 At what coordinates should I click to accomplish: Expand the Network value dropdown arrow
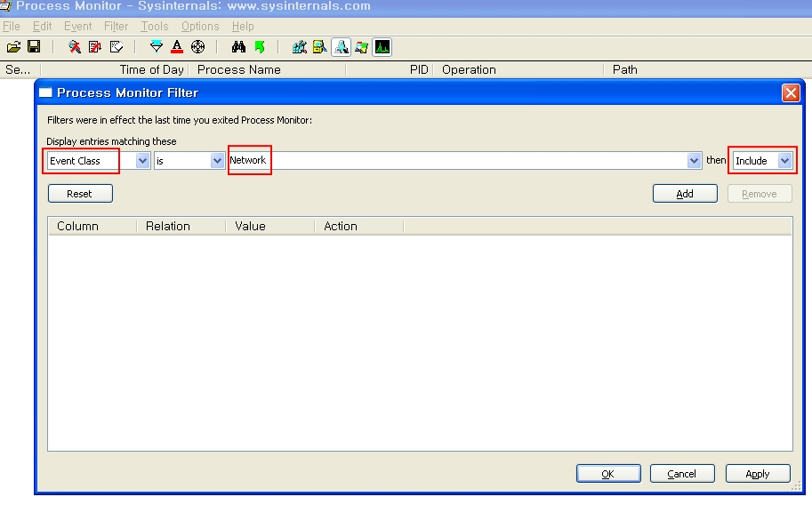click(x=694, y=160)
